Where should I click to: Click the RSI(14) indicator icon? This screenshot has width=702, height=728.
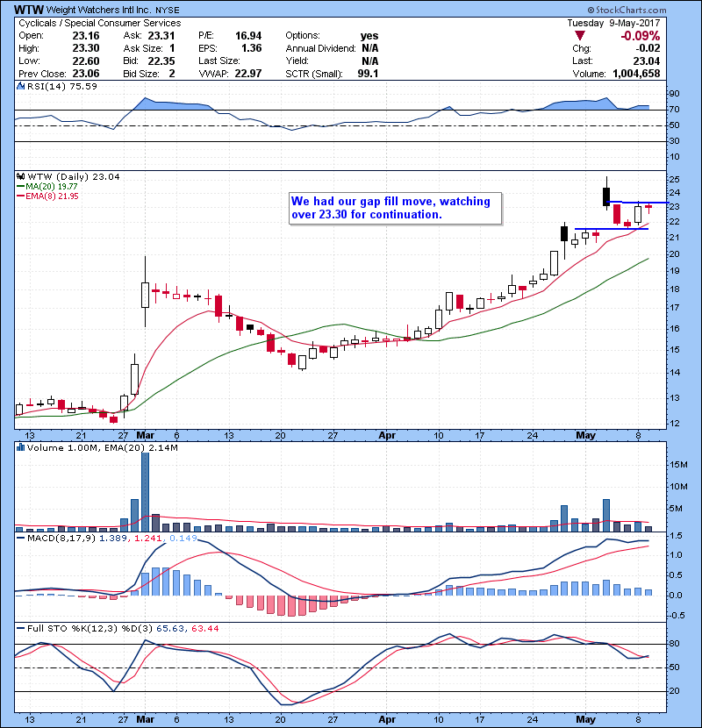point(20,86)
